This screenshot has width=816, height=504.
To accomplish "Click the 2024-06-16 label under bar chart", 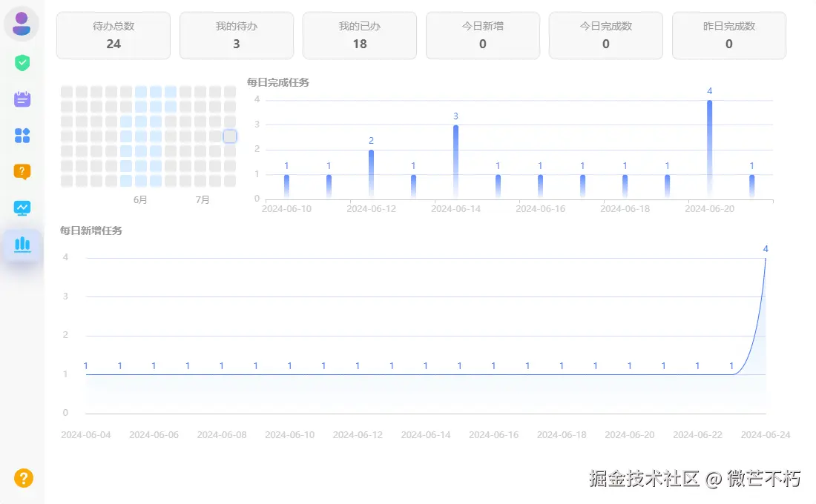I will click(x=540, y=208).
